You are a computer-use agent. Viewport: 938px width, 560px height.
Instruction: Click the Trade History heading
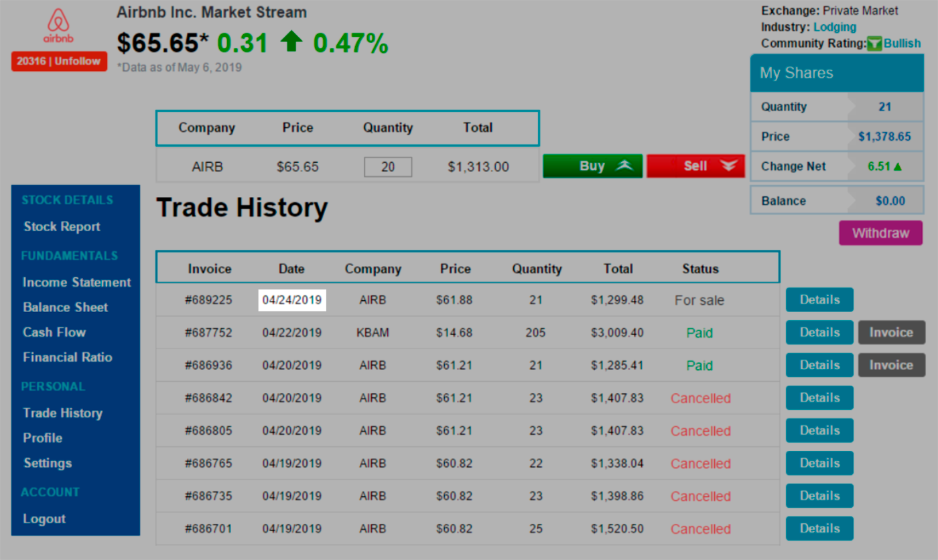click(242, 208)
